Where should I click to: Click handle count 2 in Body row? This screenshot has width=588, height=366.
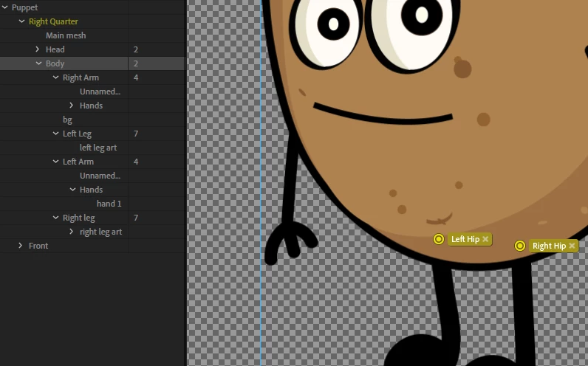[136, 63]
